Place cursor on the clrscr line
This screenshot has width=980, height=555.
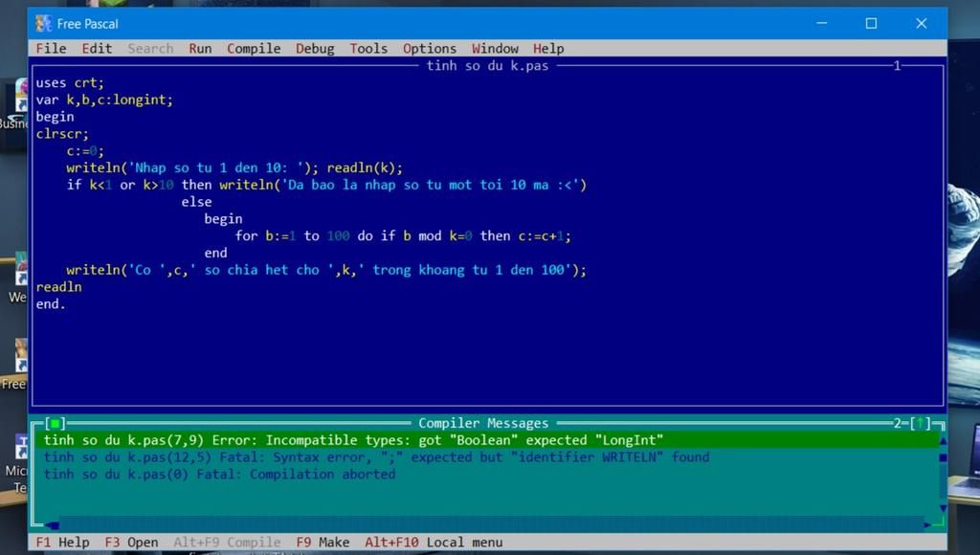(62, 134)
